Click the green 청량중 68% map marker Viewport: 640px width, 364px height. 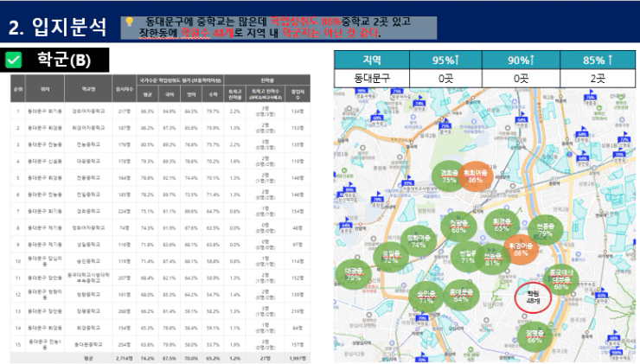pos(458,227)
